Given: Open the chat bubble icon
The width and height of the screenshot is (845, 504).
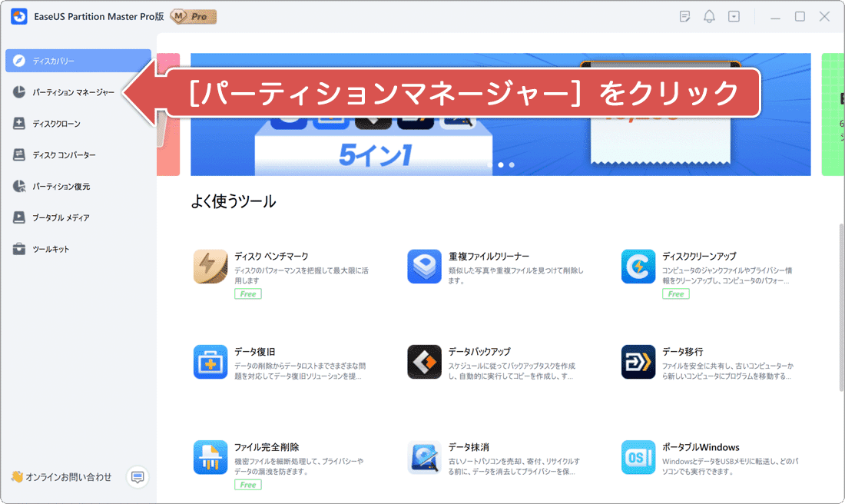Looking at the screenshot, I should pos(137,476).
